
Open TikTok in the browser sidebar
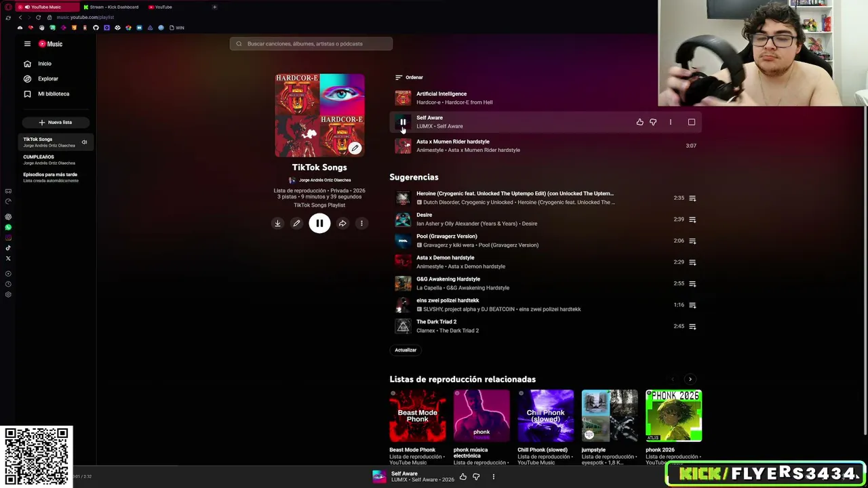8,248
